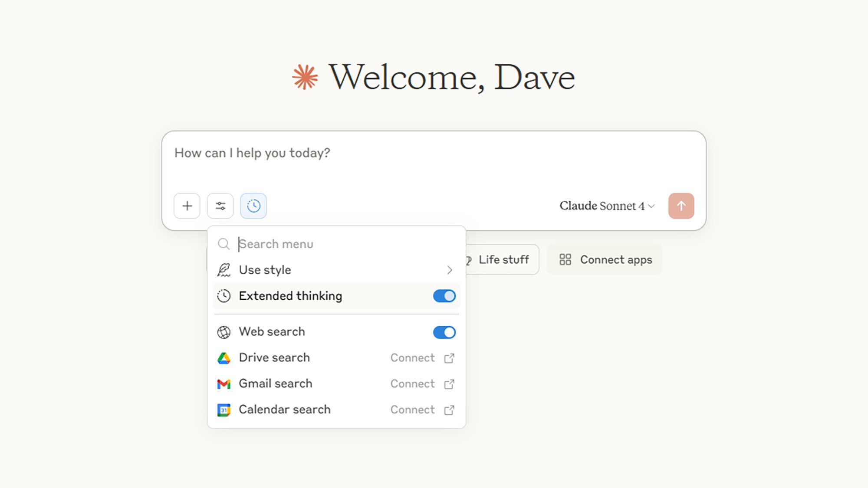Click Connect for Drive search

pos(412,358)
